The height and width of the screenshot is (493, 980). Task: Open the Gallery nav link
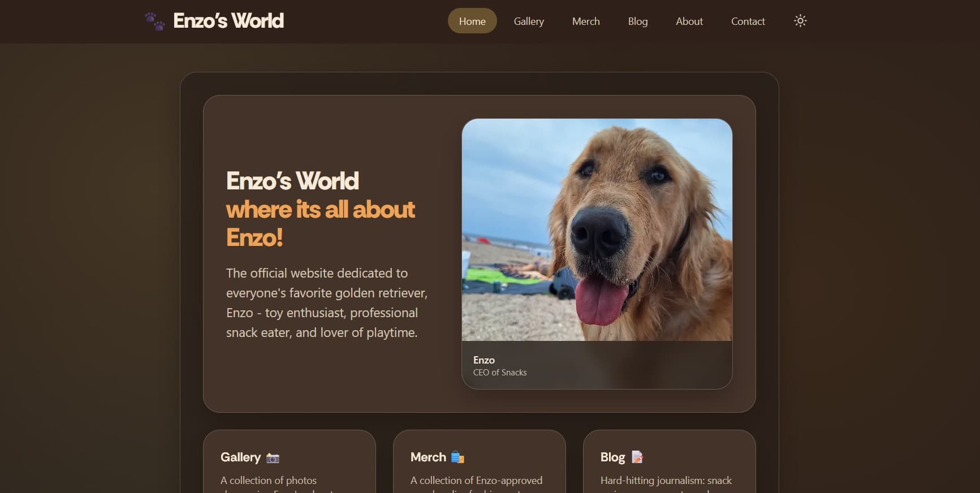pyautogui.click(x=529, y=21)
